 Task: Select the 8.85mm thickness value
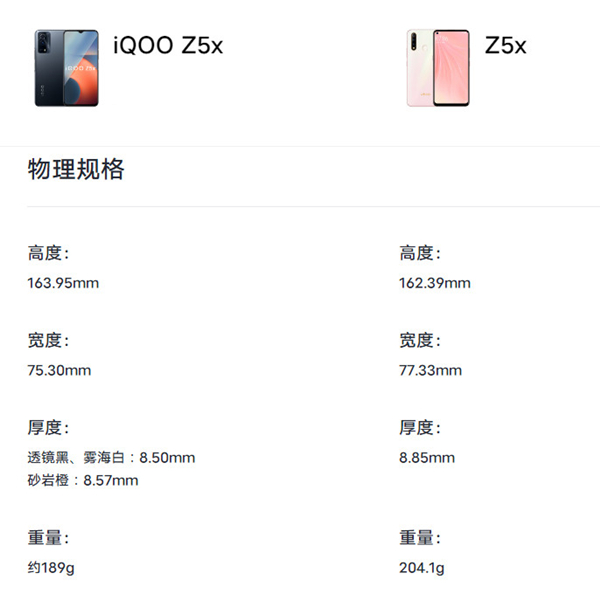coord(426,458)
